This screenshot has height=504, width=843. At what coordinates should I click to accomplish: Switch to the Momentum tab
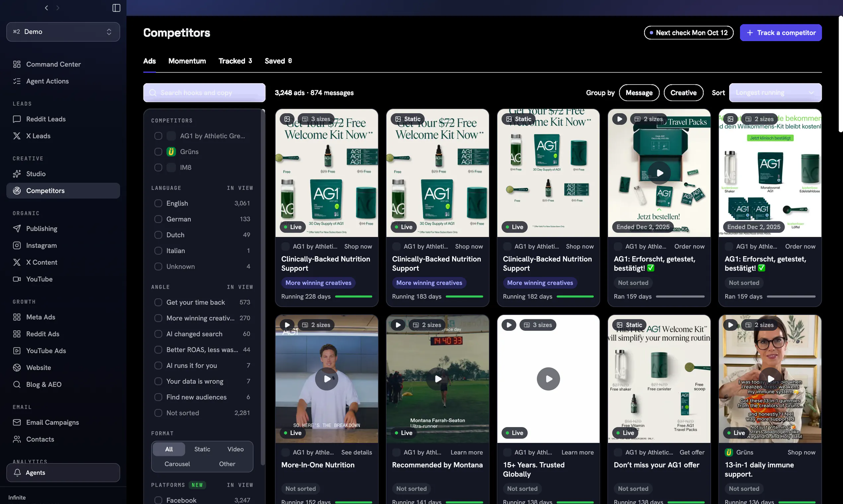tap(187, 61)
